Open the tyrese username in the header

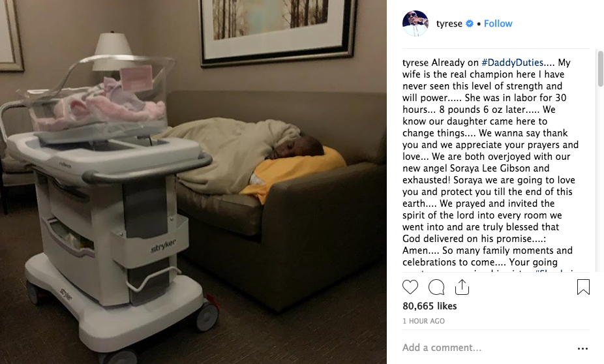[x=449, y=23]
